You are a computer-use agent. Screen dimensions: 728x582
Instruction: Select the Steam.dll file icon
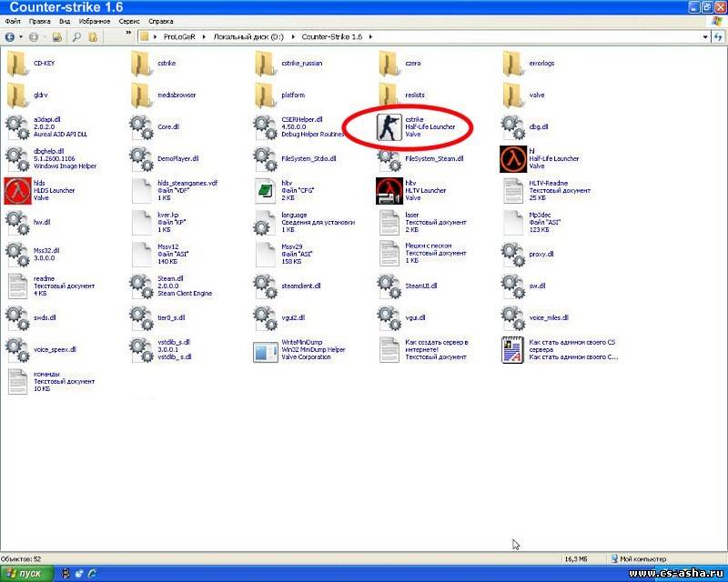(x=142, y=286)
